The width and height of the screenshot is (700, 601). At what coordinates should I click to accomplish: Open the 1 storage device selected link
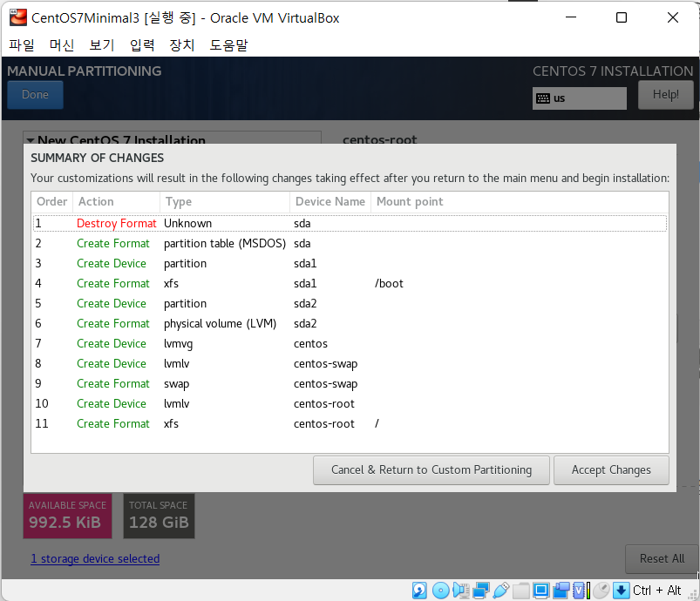(95, 558)
